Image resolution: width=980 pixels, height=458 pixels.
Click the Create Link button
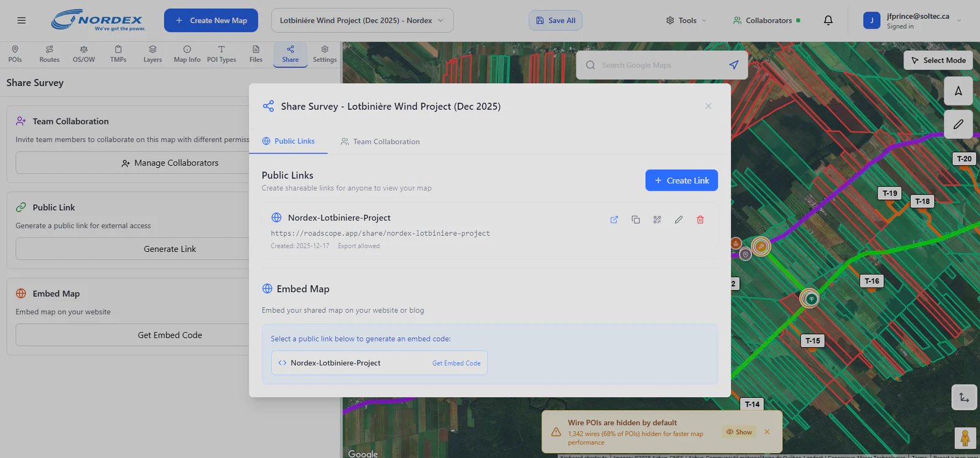coord(682,180)
